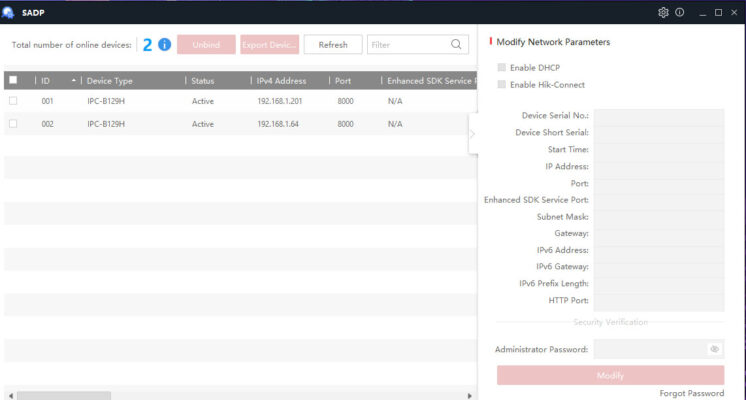Click port 8000 in row 001
The image size is (746, 400).
click(x=345, y=101)
